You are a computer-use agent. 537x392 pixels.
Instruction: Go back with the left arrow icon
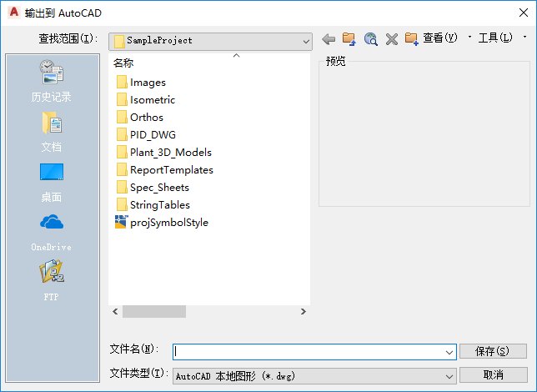[x=329, y=39]
